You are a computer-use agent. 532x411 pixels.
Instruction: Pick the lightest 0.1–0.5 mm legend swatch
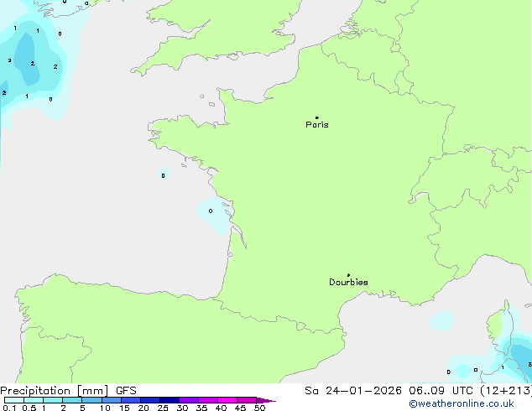point(14,400)
